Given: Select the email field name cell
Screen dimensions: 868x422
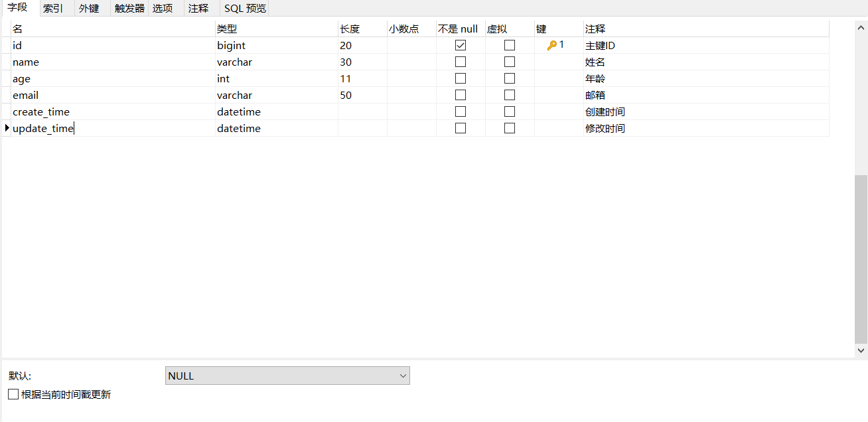Looking at the screenshot, I should coord(113,95).
